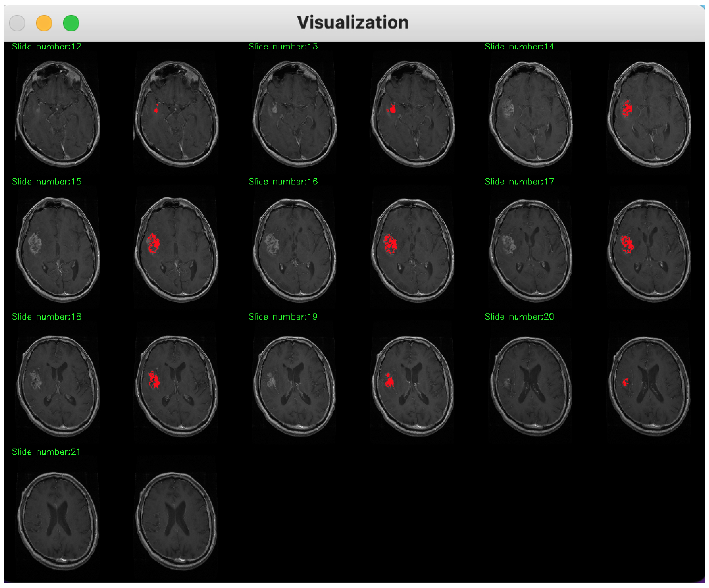Select the original slide 17 MRI scan
This screenshot has width=709, height=588.
(531, 249)
